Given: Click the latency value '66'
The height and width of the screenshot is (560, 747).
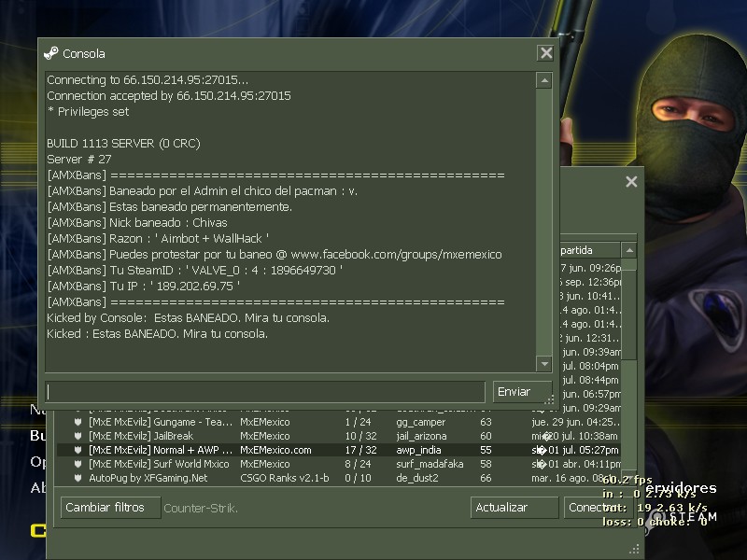Looking at the screenshot, I should coord(486,478).
